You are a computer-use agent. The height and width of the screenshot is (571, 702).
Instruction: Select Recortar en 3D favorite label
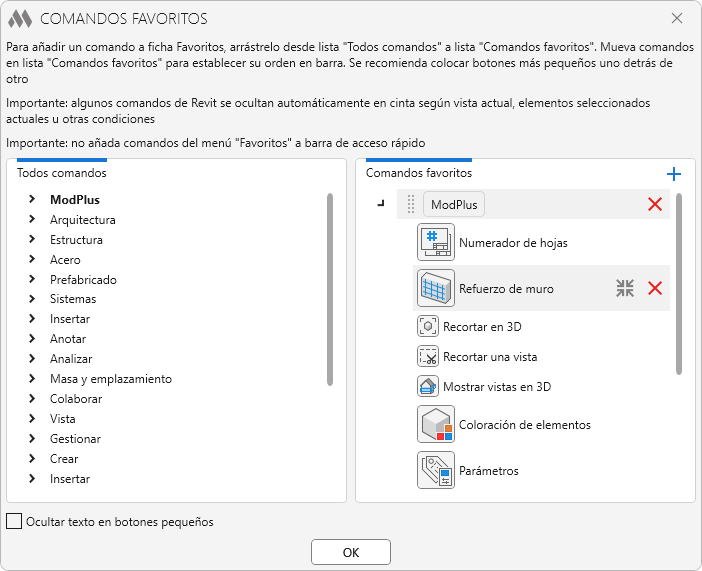(482, 327)
